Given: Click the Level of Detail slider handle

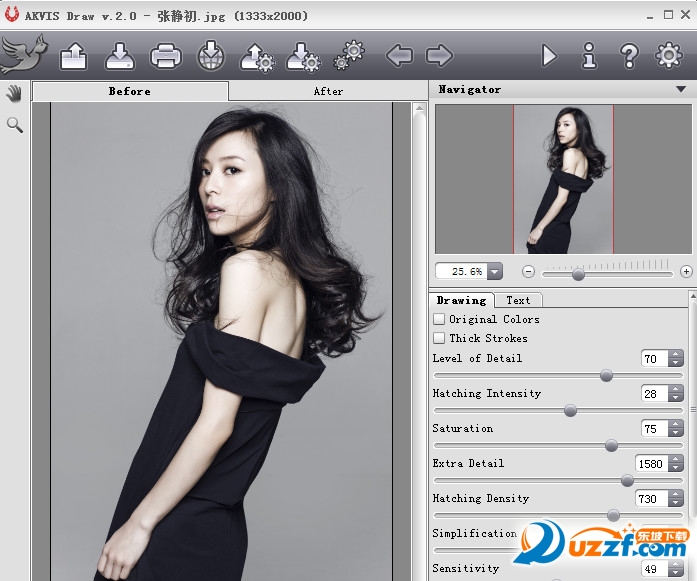Looking at the screenshot, I should [606, 375].
